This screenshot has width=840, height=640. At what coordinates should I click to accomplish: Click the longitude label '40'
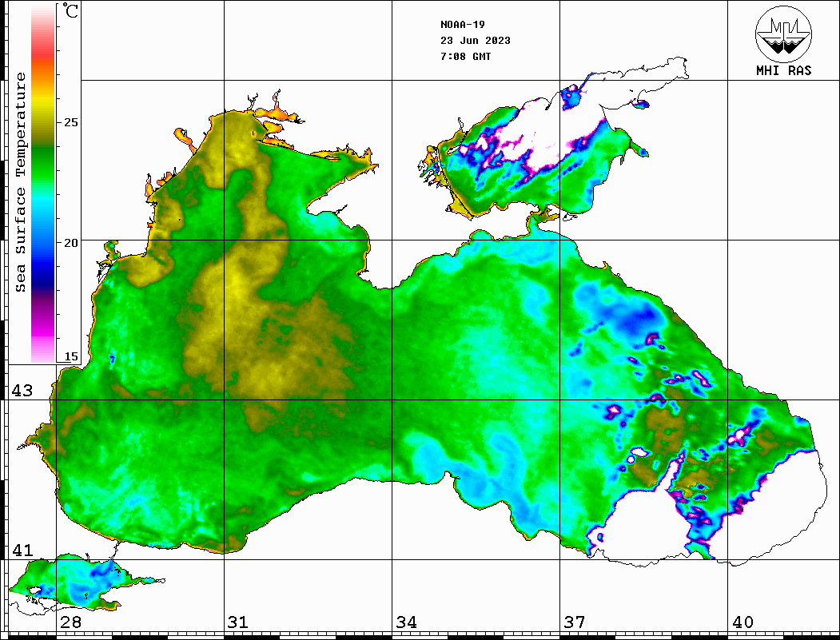click(x=742, y=622)
